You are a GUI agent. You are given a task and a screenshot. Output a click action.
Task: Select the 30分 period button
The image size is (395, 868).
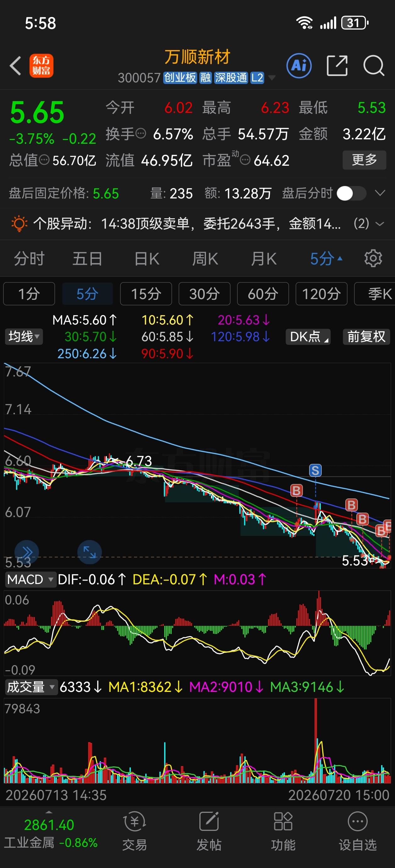[x=205, y=294]
